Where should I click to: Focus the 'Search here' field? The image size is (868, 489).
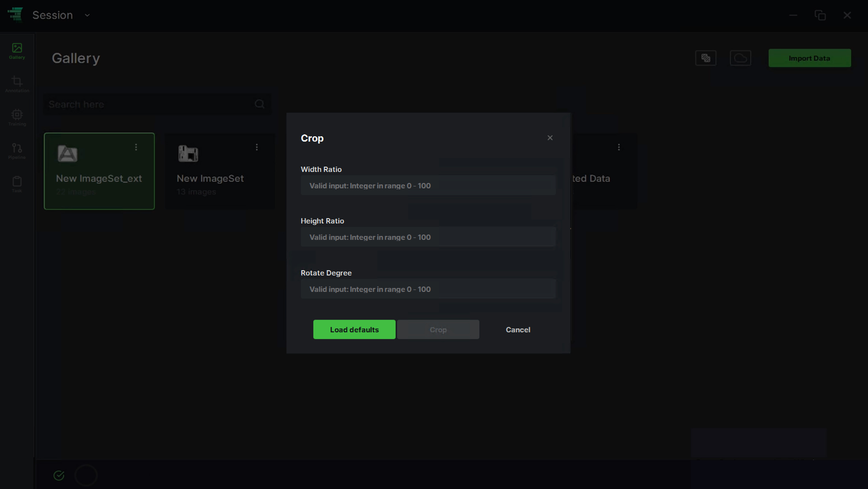(157, 104)
